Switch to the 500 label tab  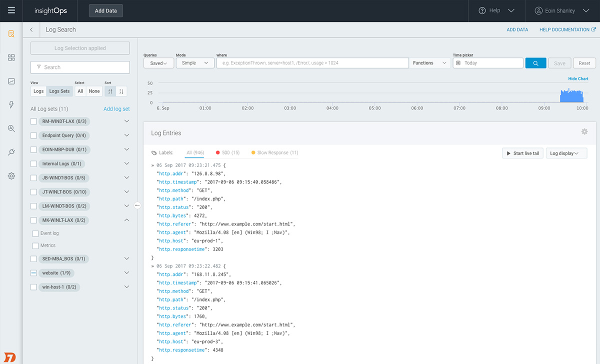coord(227,152)
